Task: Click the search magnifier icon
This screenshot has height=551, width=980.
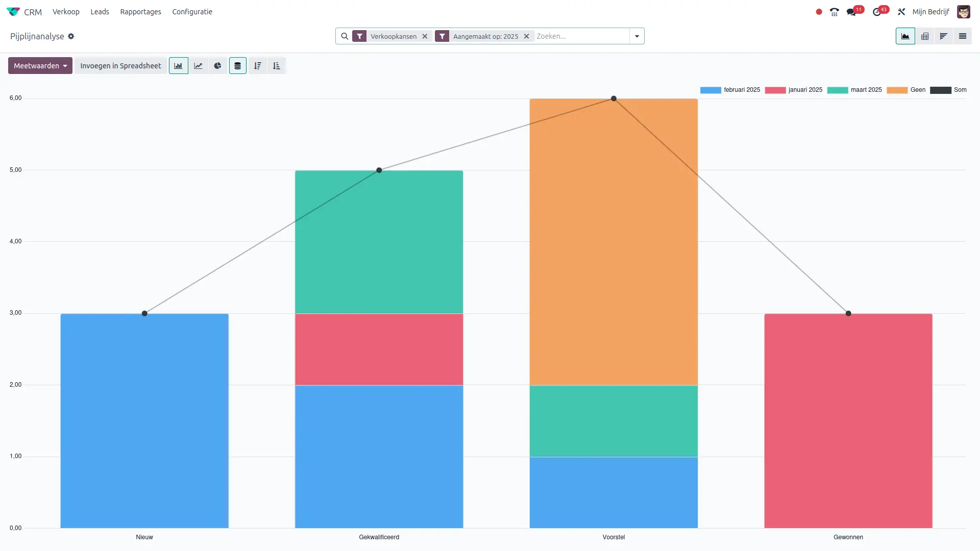Action: 345,36
